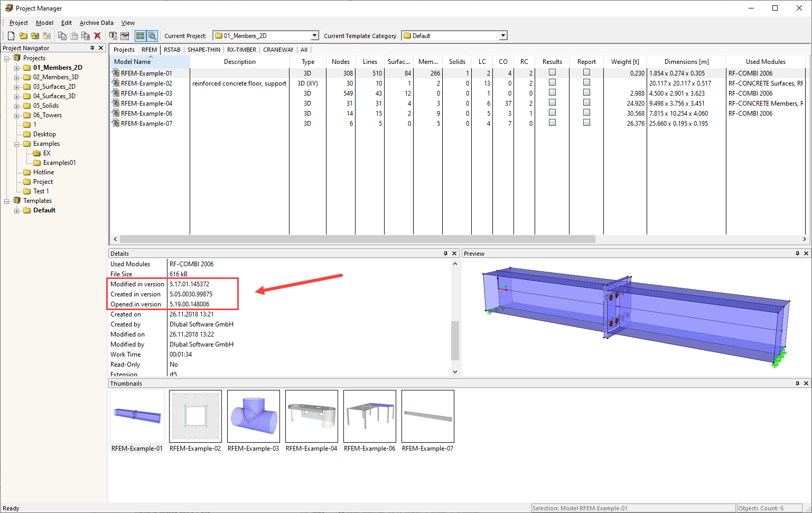
Task: Pin the Project Navigator panel
Action: 92,48
